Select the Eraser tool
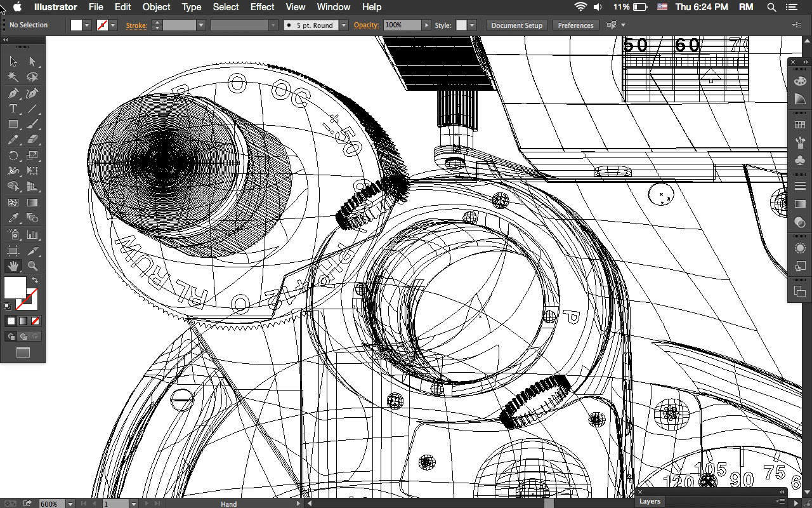This screenshot has height=508, width=812. pyautogui.click(x=32, y=140)
